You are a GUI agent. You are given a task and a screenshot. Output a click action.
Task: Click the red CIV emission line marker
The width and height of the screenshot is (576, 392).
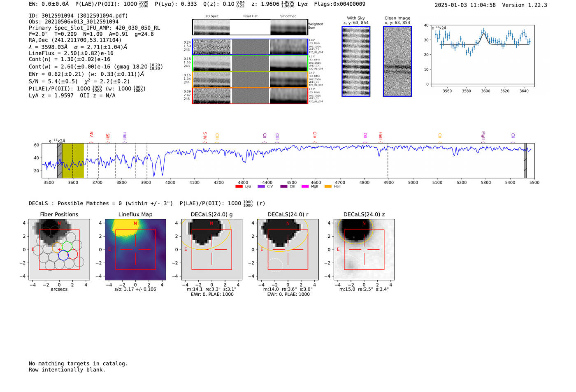314,135
